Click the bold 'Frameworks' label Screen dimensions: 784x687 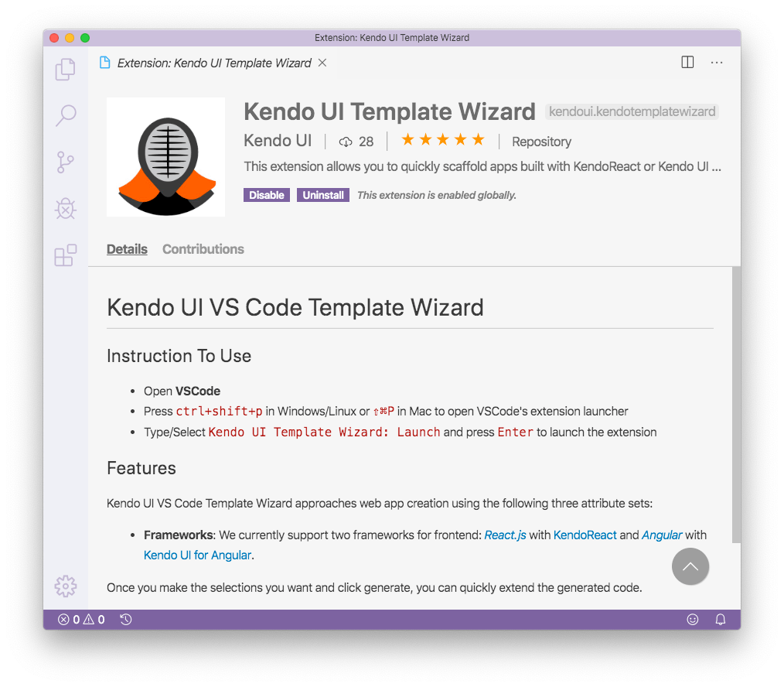(179, 535)
